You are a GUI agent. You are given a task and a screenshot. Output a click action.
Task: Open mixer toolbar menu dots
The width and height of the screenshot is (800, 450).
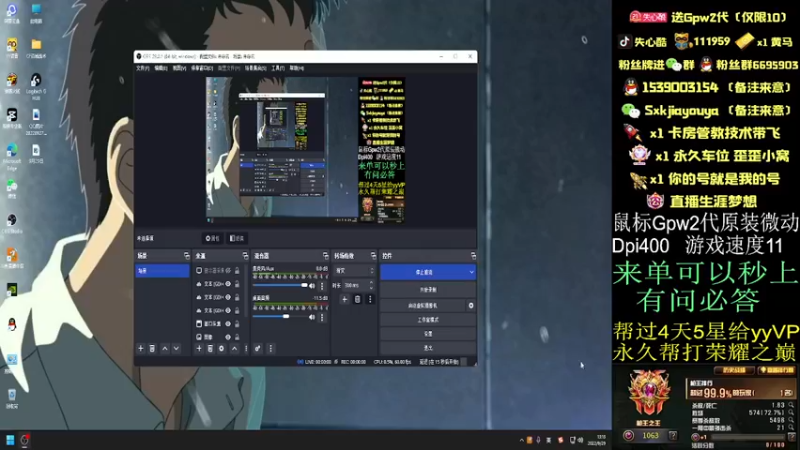[271, 348]
